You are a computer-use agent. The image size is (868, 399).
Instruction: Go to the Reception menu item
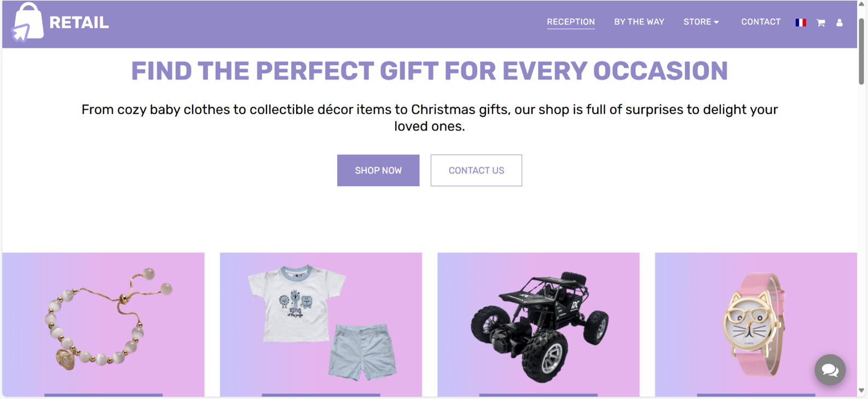point(571,22)
